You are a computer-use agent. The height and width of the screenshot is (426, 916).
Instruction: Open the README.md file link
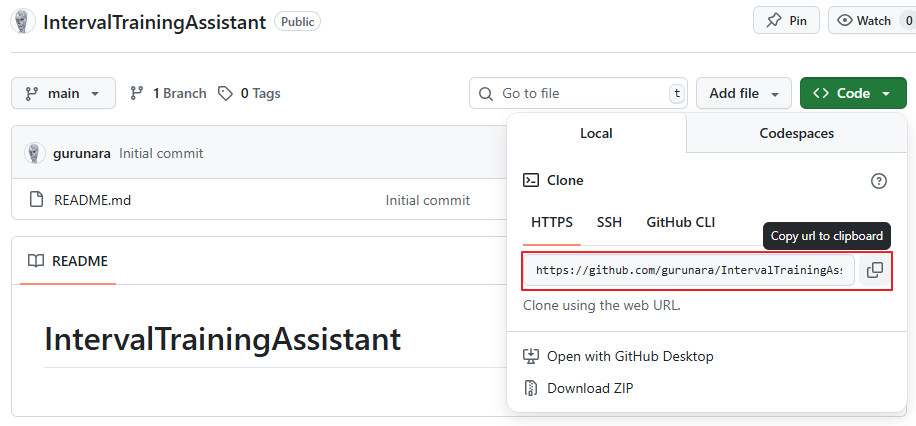pyautogui.click(x=92, y=200)
